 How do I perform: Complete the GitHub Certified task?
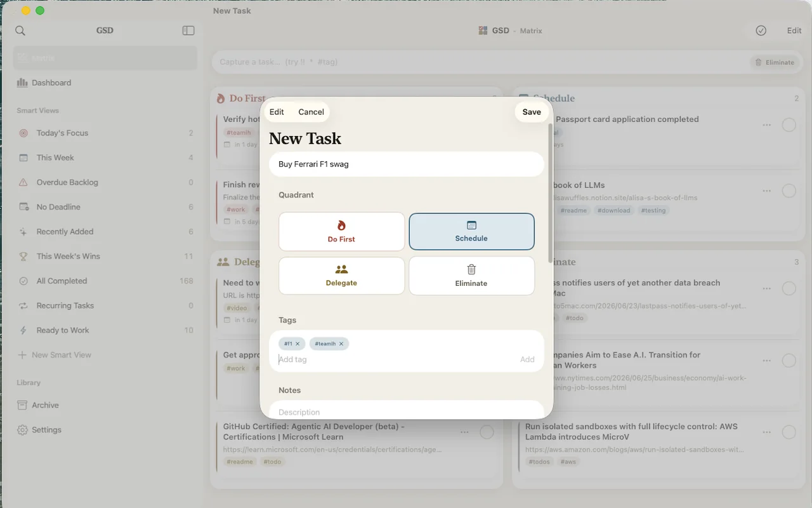coord(487,432)
